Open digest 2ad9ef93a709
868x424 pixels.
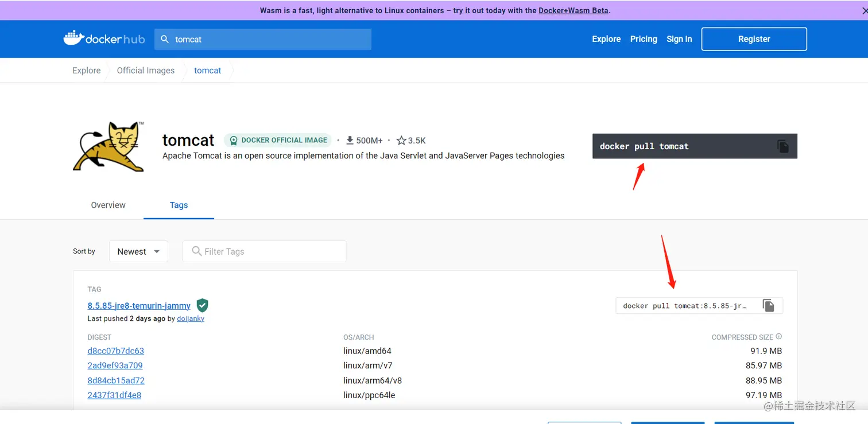click(x=115, y=365)
